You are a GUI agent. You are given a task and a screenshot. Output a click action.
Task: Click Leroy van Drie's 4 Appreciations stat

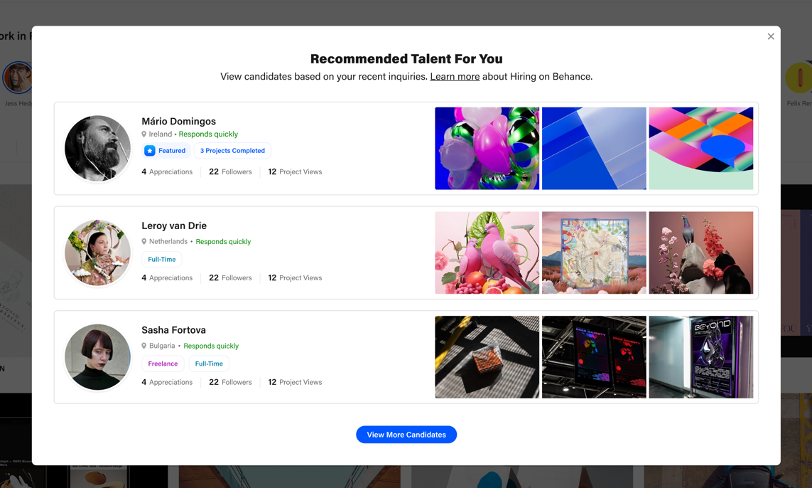167,278
